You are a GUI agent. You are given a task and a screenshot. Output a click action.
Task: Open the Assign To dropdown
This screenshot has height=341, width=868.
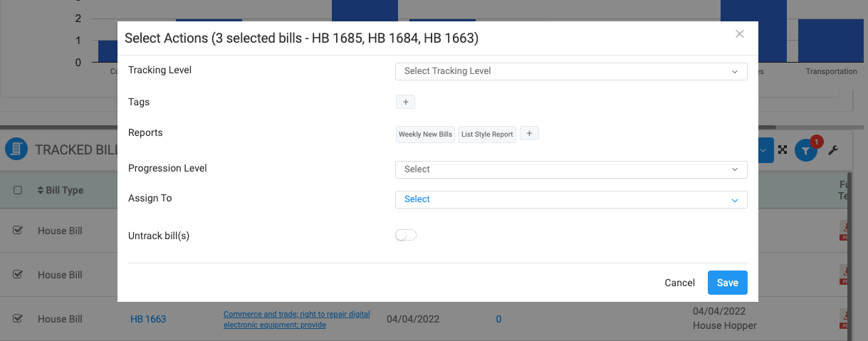[571, 199]
